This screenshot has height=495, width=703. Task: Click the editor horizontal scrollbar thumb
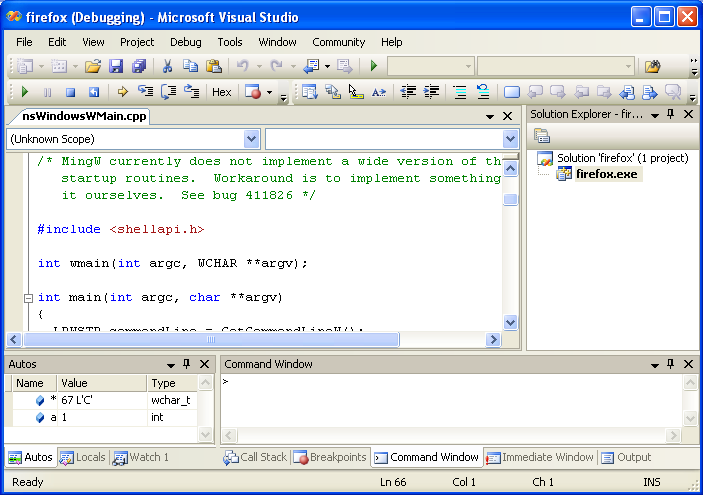click(211, 340)
